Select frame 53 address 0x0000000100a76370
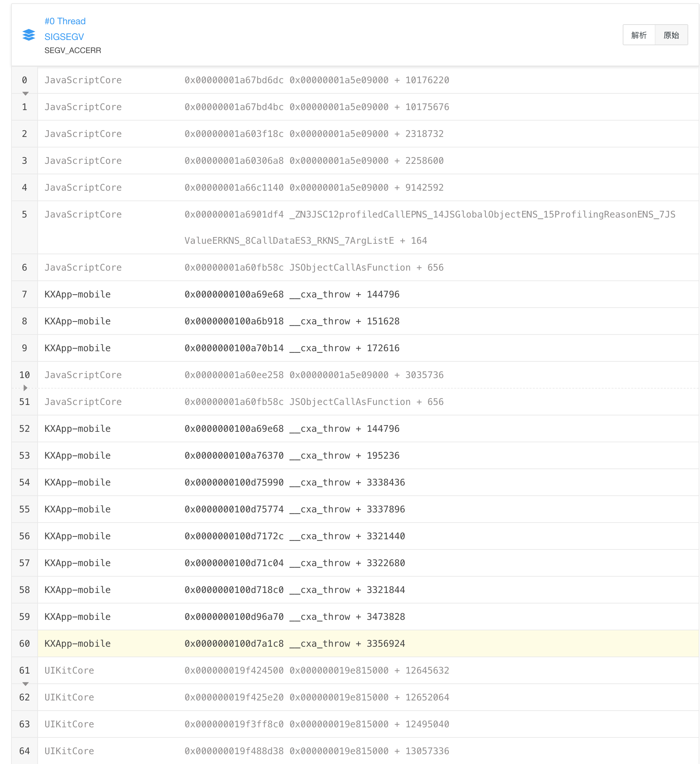Viewport: 700px width, 764px height. (234, 455)
